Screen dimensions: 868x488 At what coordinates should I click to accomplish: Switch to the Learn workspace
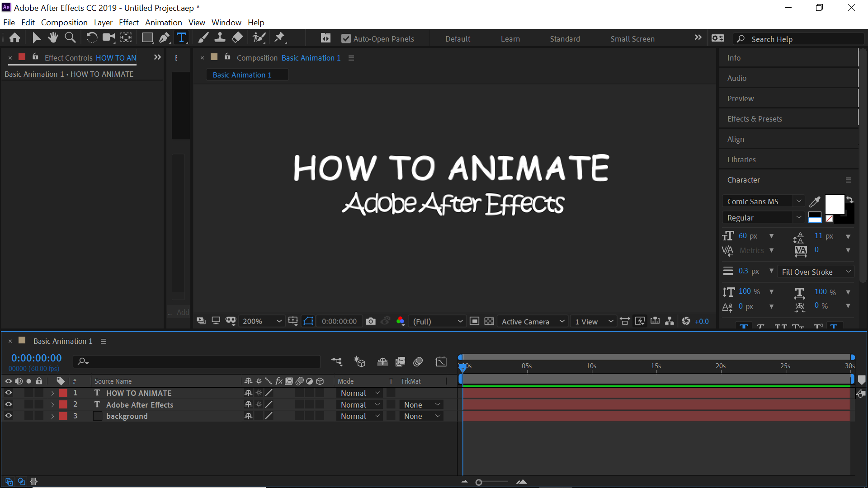(510, 39)
